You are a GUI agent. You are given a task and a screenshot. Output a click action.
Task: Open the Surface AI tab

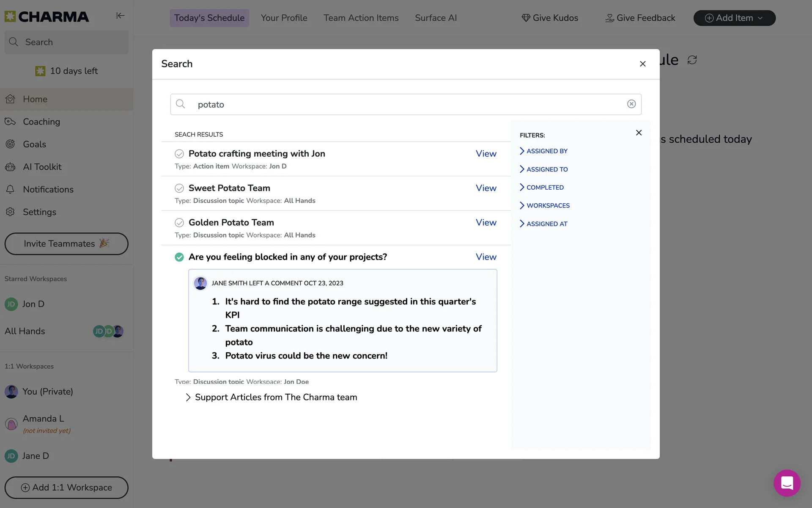point(436,18)
